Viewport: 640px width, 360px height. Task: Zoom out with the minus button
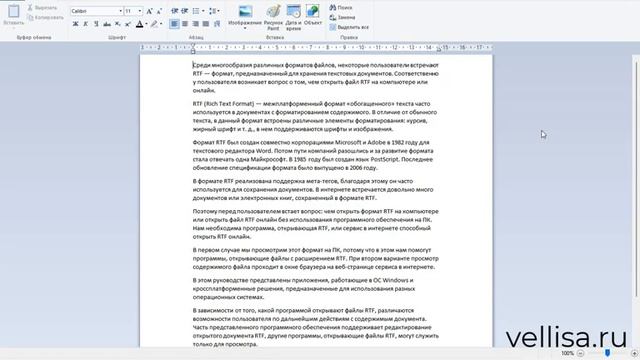coord(580,353)
